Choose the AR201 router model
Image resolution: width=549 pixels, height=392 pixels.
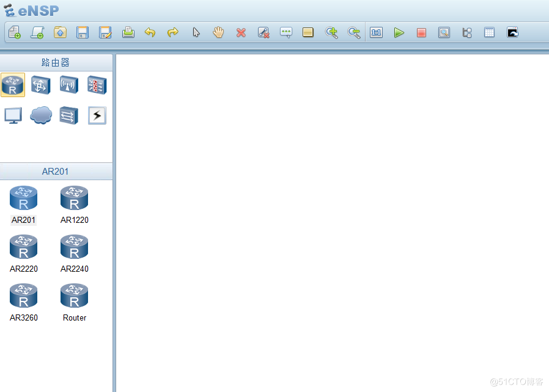(23, 205)
